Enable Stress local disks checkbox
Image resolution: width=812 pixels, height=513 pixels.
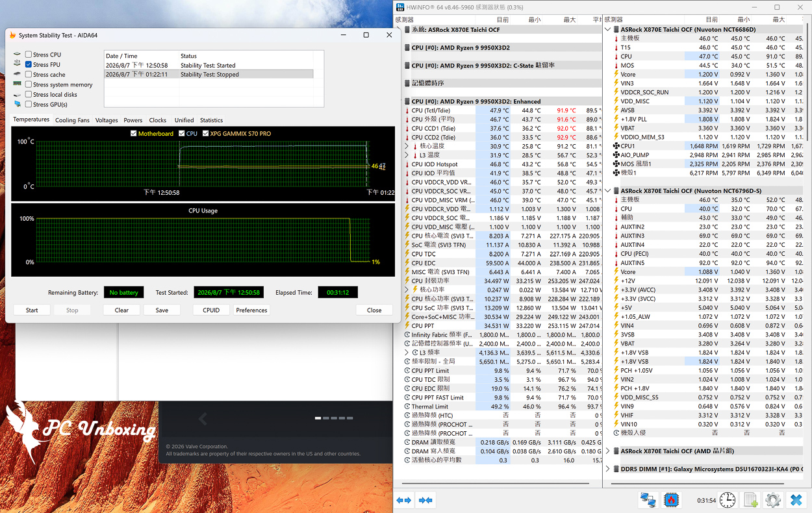[x=29, y=94]
